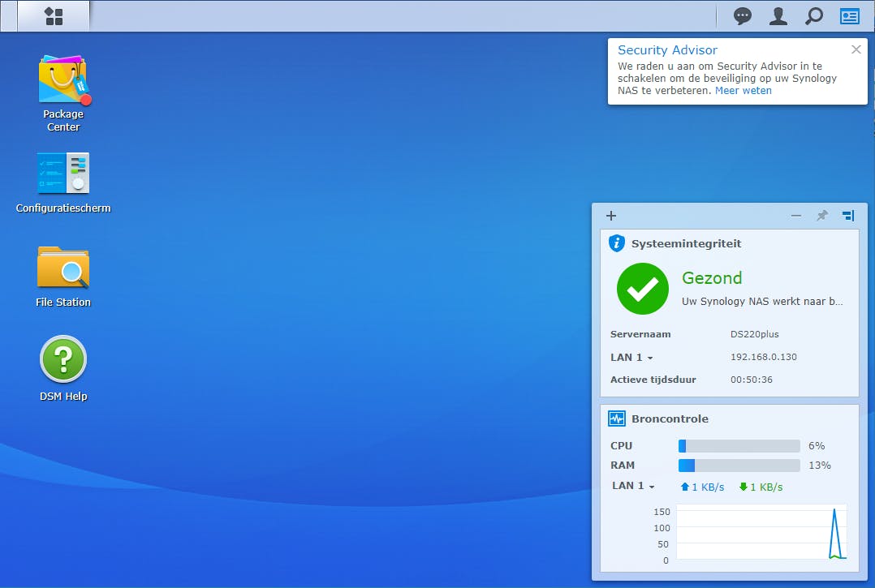Open DSM Help desktop icon
875x588 pixels.
(63, 368)
